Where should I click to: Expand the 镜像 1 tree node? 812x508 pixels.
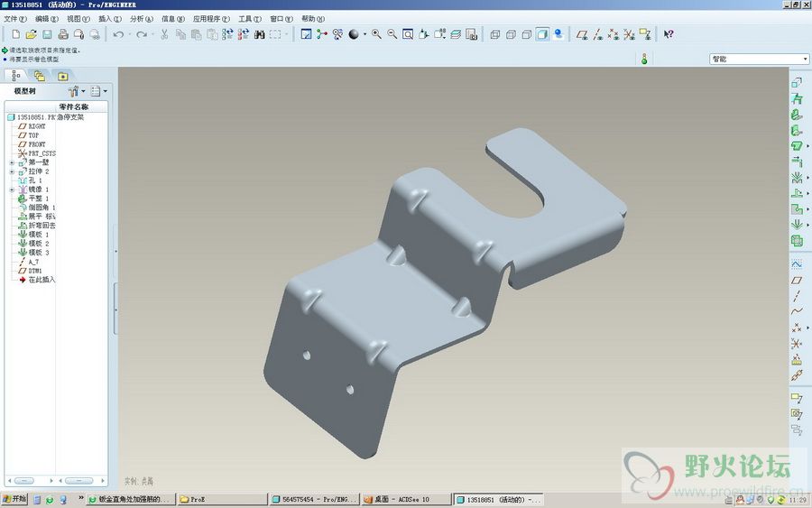click(13, 189)
